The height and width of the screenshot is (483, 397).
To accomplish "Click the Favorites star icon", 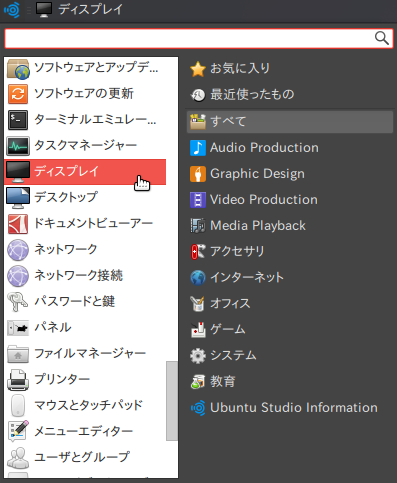I will pyautogui.click(x=198, y=69).
